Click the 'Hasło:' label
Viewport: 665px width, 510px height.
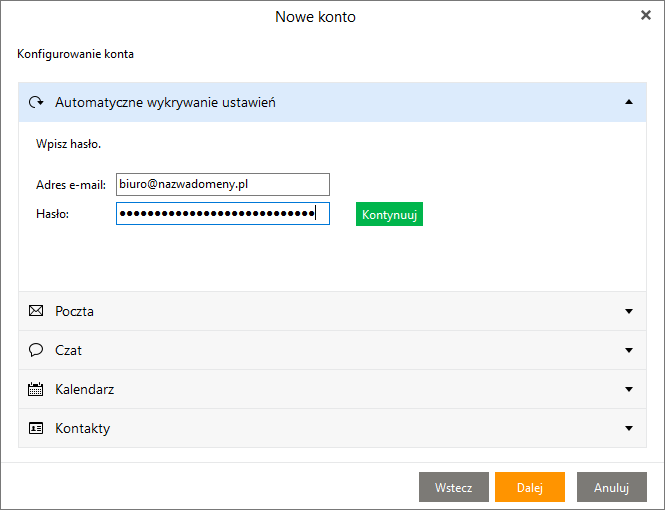coord(53,214)
